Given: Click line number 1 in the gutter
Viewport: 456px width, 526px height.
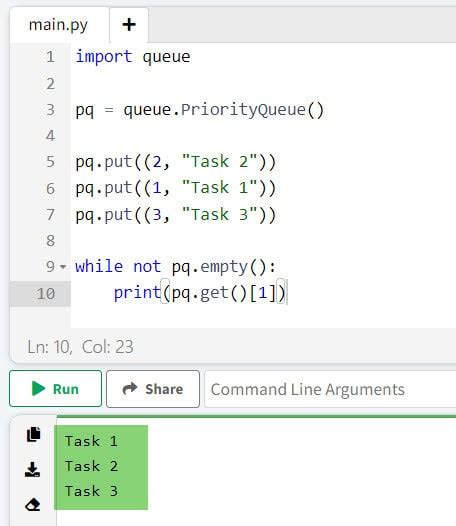Looking at the screenshot, I should [x=50, y=57].
